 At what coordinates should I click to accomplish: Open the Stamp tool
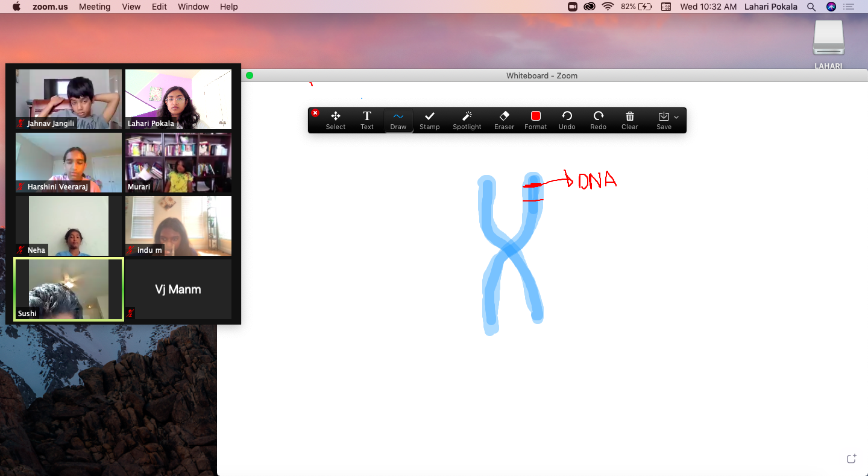coord(429,120)
